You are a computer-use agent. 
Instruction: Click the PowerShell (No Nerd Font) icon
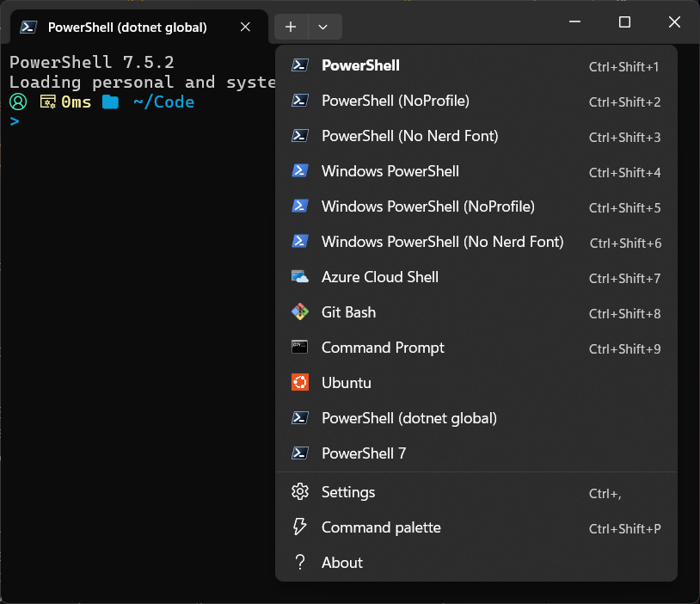[x=299, y=136]
